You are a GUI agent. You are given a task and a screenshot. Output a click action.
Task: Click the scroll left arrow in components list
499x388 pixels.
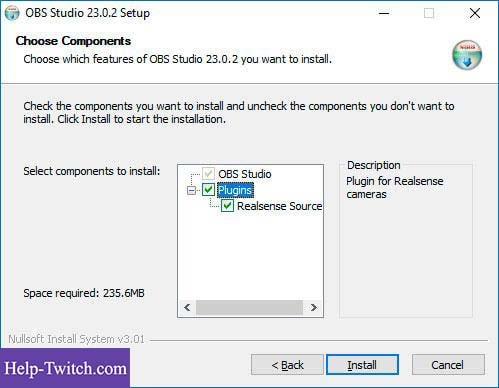(x=187, y=307)
